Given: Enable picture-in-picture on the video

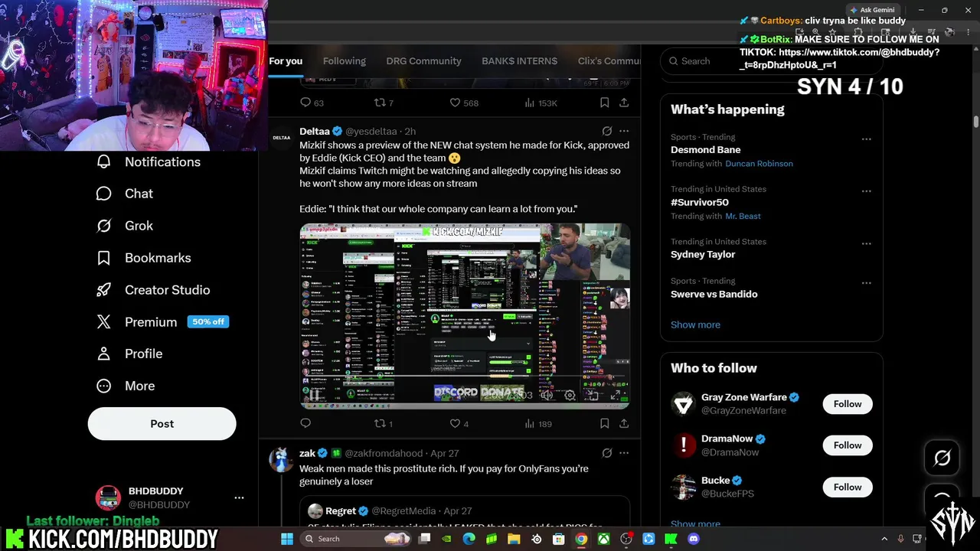Looking at the screenshot, I should pos(593,395).
